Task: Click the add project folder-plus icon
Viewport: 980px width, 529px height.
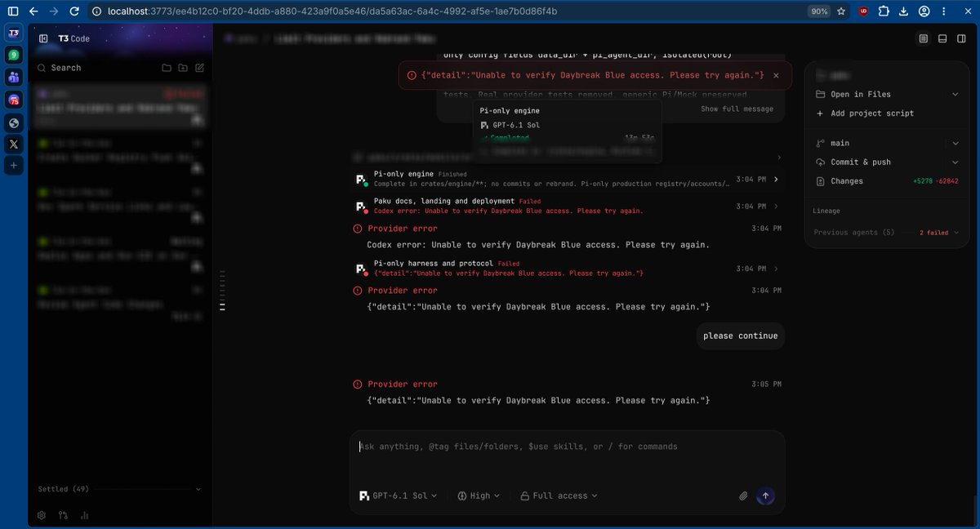Action: pyautogui.click(x=183, y=68)
